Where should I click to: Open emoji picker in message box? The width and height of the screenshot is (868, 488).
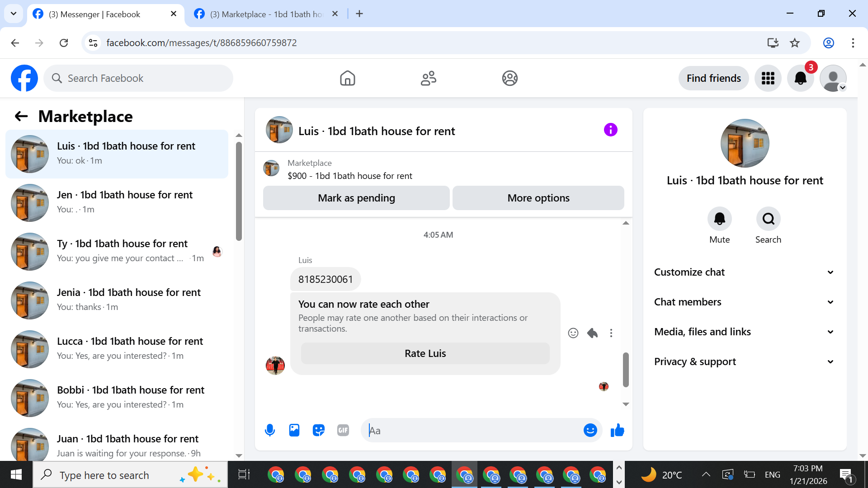(590, 430)
